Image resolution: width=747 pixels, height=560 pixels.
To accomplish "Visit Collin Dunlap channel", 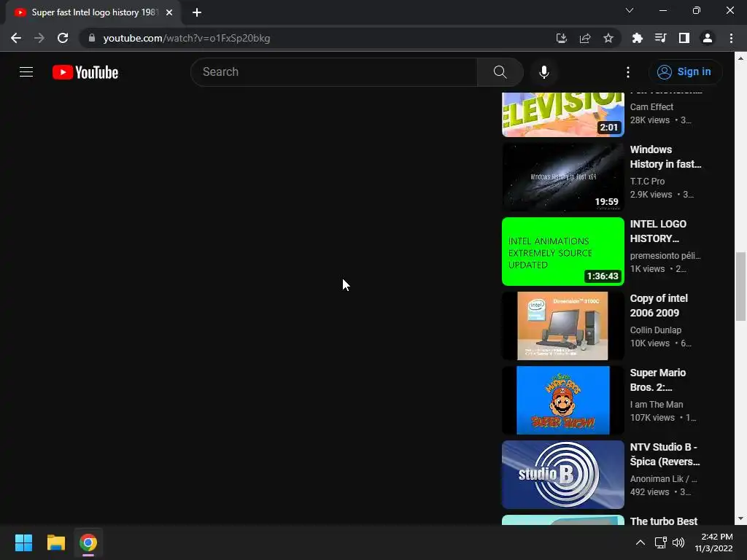I will tap(656, 330).
